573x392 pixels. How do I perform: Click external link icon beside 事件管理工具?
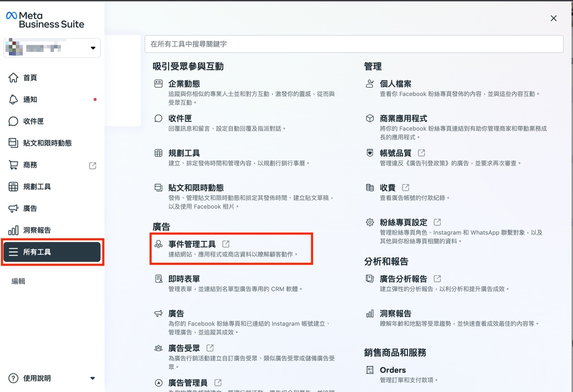click(x=226, y=244)
